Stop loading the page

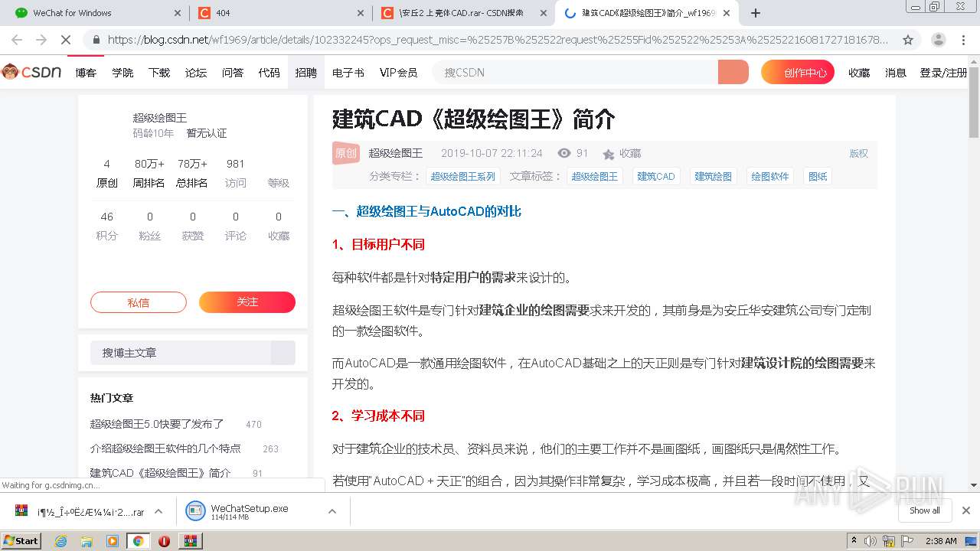[67, 40]
